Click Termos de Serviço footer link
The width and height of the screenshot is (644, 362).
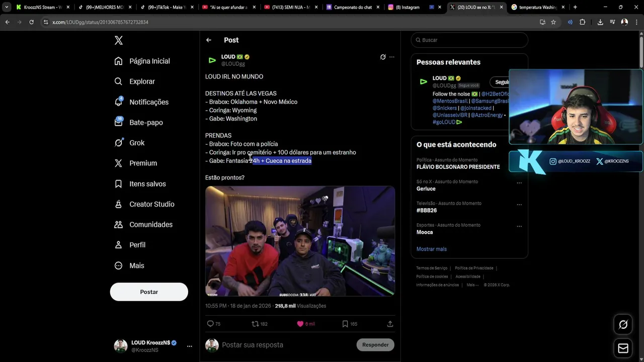[432, 268]
